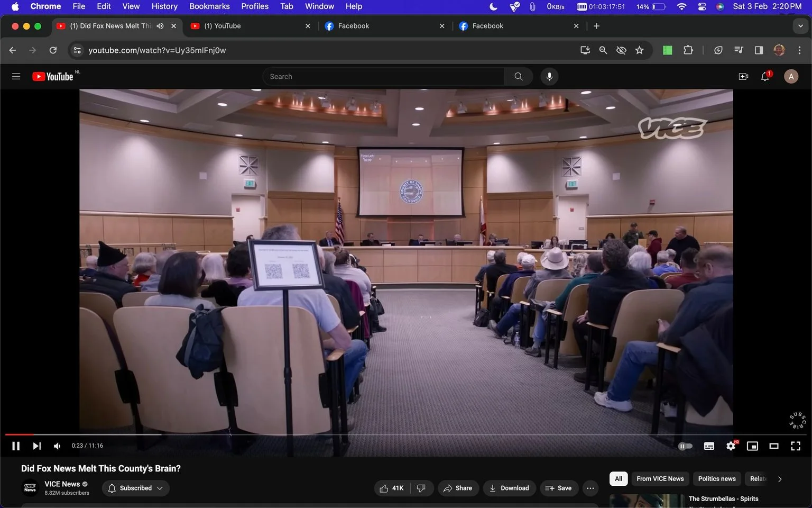Open video settings gear
The image size is (812, 508).
[x=731, y=446]
